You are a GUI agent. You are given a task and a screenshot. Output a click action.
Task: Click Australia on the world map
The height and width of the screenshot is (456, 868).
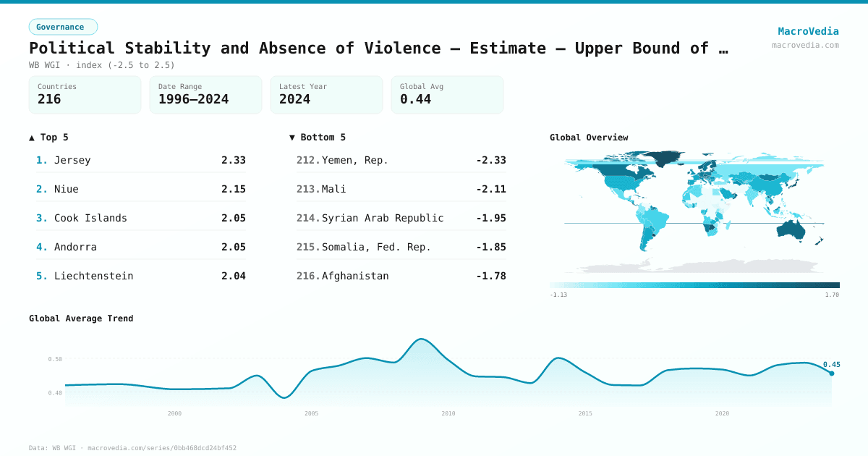pyautogui.click(x=794, y=229)
